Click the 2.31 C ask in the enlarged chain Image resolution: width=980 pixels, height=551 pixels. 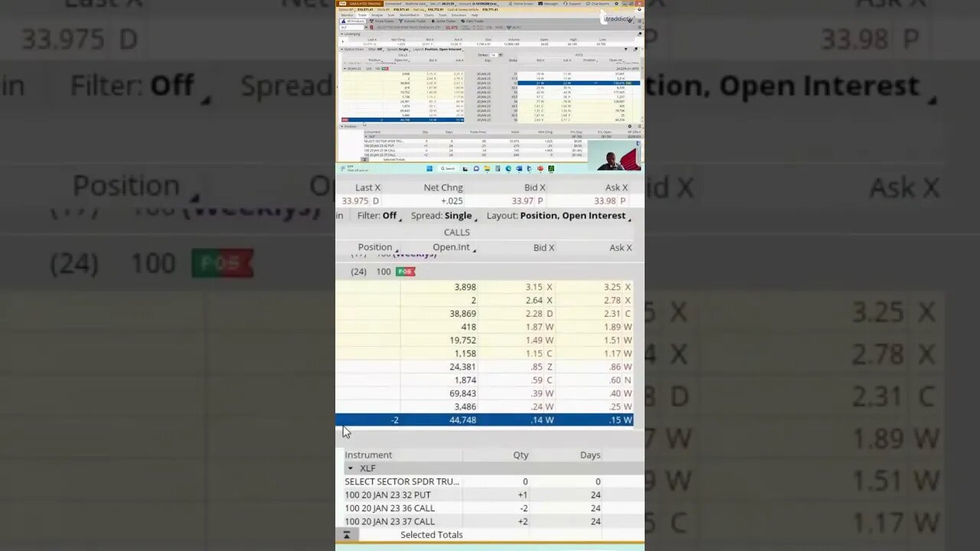(x=617, y=314)
